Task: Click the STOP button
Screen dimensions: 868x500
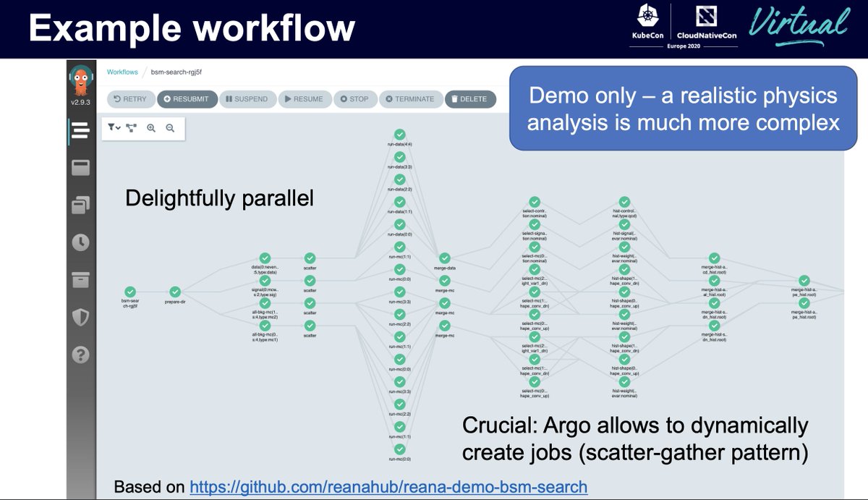Action: click(x=354, y=99)
